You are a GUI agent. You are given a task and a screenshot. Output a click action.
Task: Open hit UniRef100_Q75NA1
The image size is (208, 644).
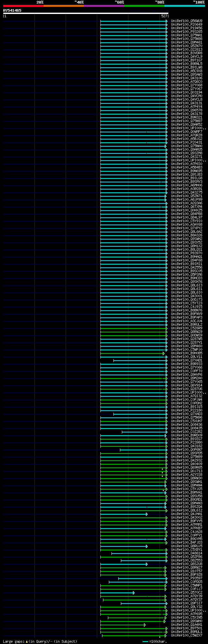(x=187, y=35)
